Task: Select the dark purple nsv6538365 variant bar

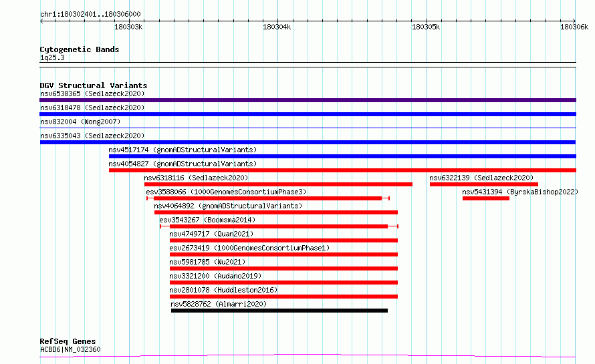Action: (308, 100)
